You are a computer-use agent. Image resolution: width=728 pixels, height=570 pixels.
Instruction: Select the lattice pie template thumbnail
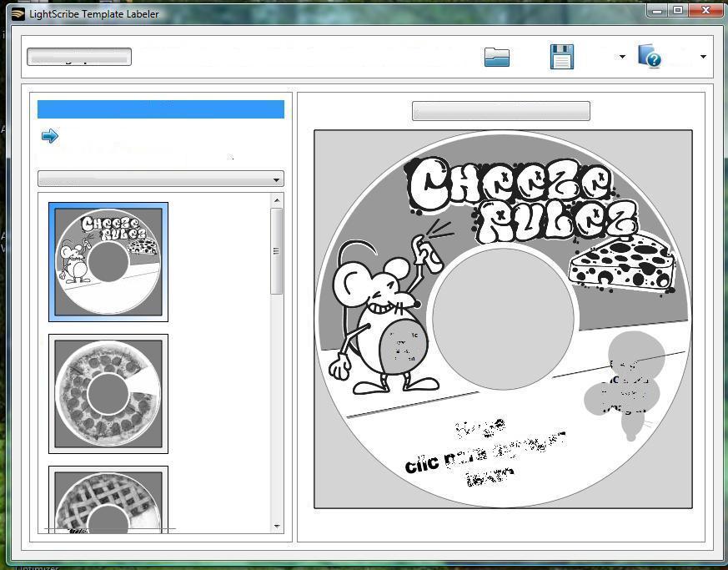(108, 501)
